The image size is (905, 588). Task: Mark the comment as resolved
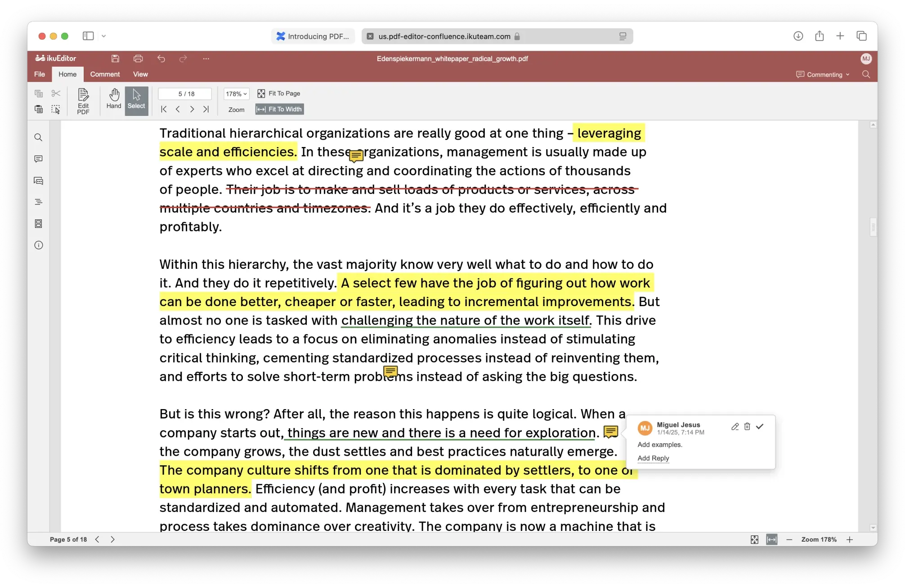click(x=760, y=427)
